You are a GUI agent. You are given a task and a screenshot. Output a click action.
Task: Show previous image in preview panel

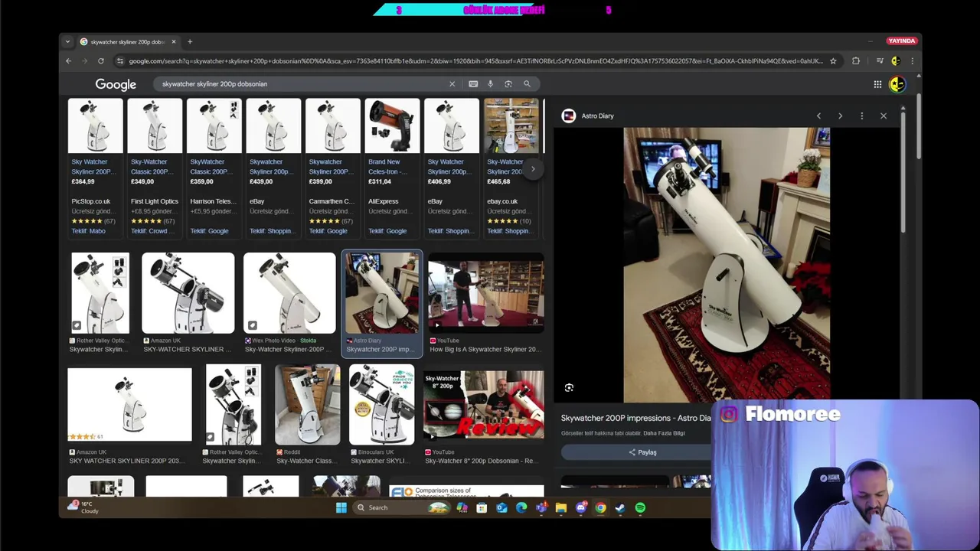818,116
